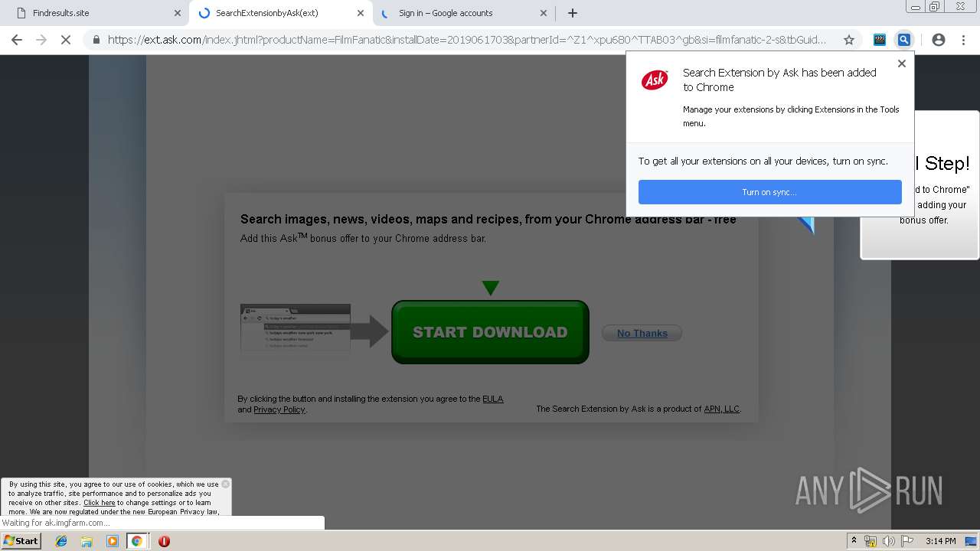This screenshot has height=551, width=980.
Task: Decline the offer with No Thanks
Action: (x=642, y=333)
